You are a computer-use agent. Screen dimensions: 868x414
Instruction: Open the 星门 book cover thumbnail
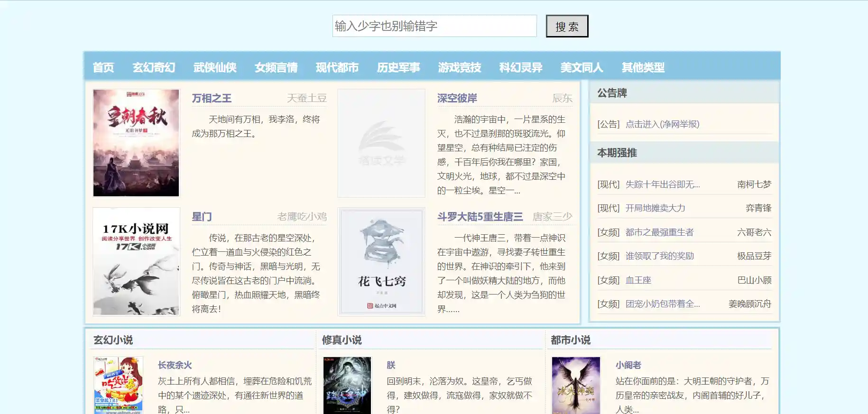point(136,261)
